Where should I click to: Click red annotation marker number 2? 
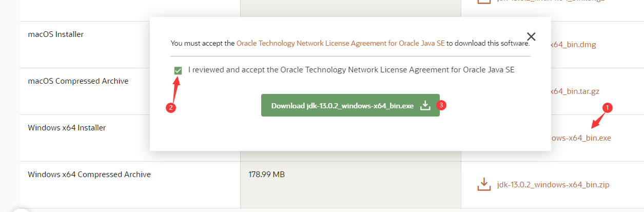coord(172,108)
